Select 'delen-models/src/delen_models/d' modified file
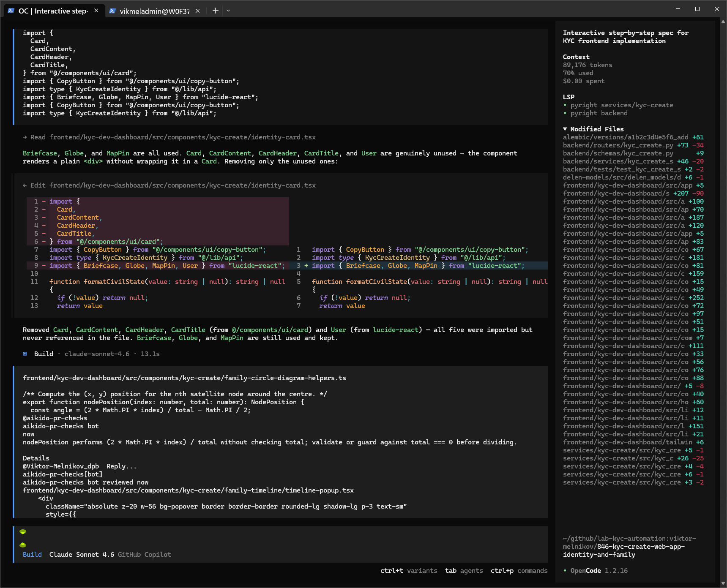The height and width of the screenshot is (588, 727). (633, 177)
